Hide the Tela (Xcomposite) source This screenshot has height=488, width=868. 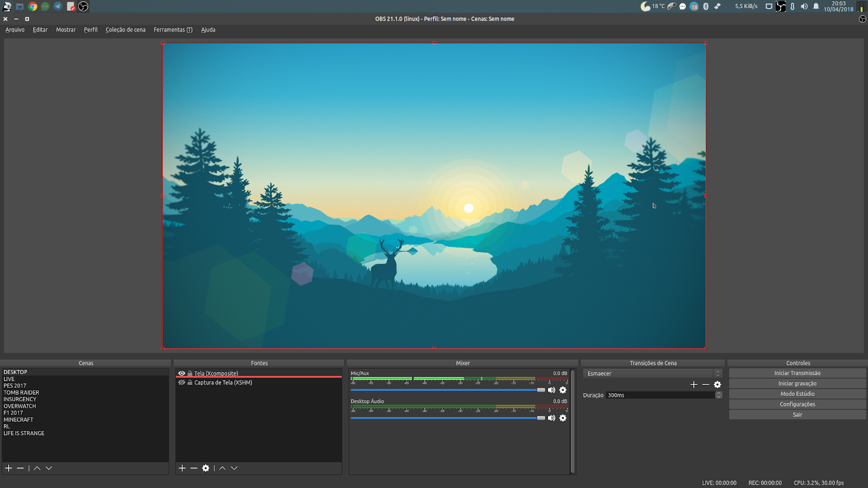[x=181, y=373]
